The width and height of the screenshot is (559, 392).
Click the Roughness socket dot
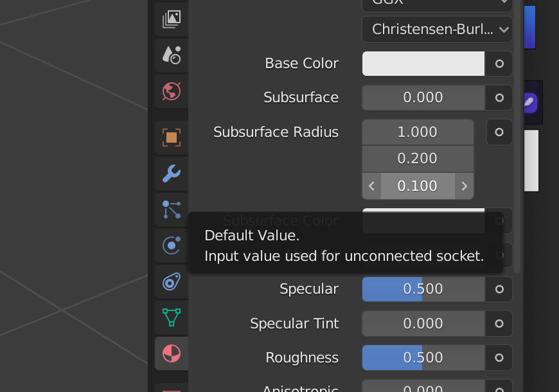pos(499,357)
